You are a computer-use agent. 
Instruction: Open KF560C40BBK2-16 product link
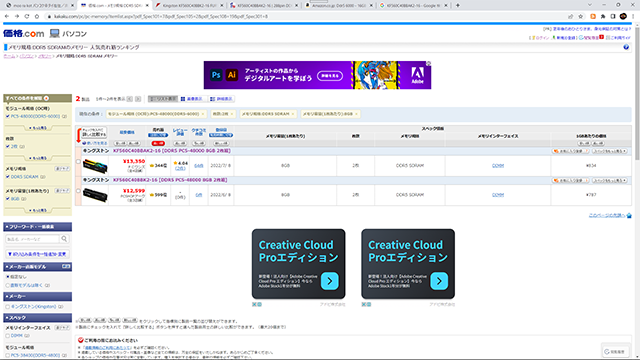coord(170,180)
